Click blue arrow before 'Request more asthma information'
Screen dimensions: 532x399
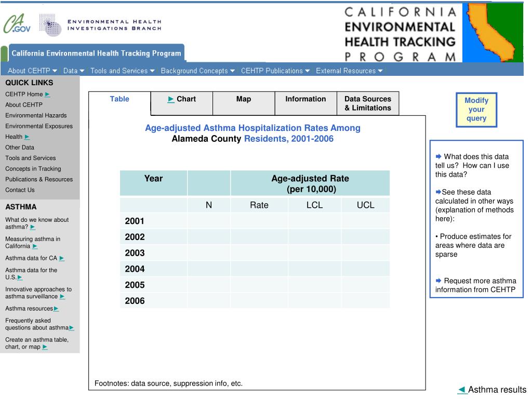[438, 281]
